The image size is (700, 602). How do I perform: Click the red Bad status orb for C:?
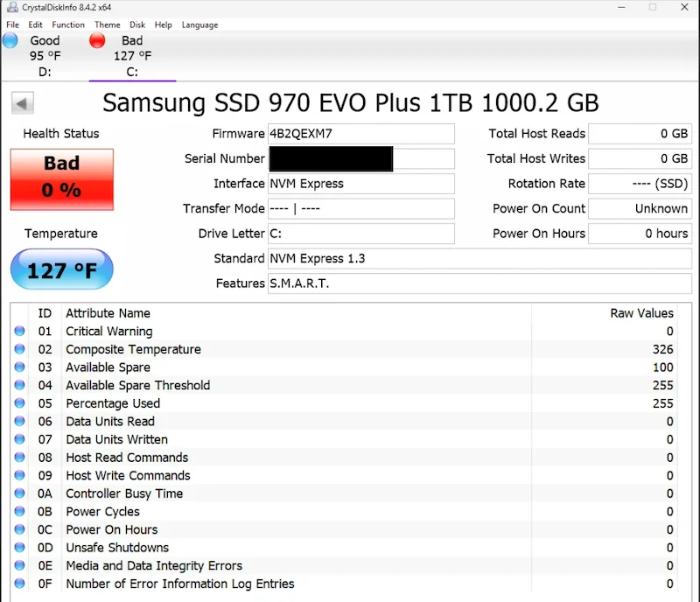click(97, 40)
